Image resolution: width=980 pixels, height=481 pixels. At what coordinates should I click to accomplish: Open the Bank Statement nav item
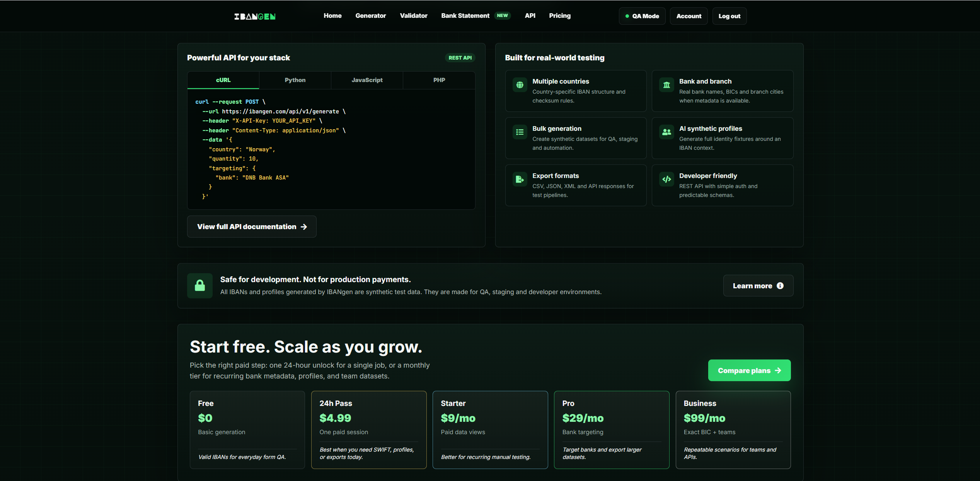pyautogui.click(x=465, y=16)
